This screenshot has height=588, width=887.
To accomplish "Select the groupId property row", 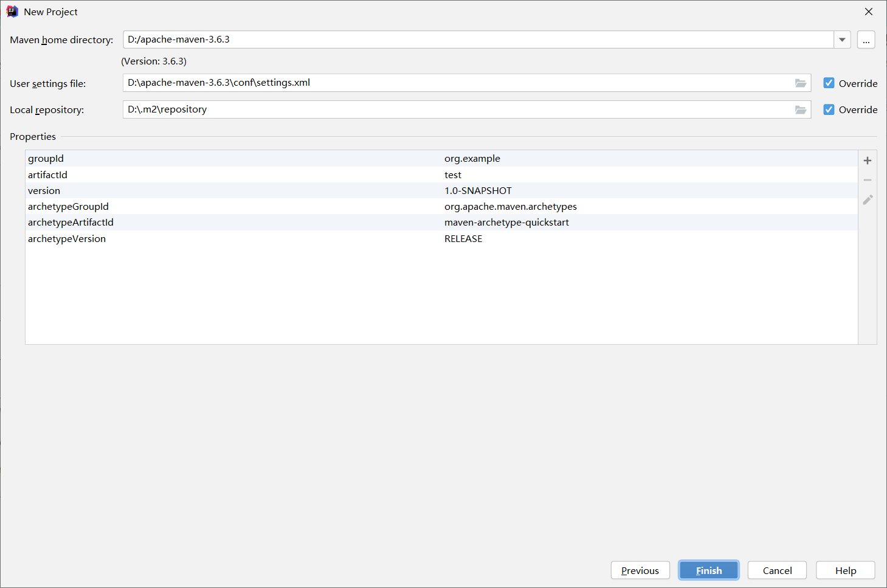I will [x=243, y=159].
